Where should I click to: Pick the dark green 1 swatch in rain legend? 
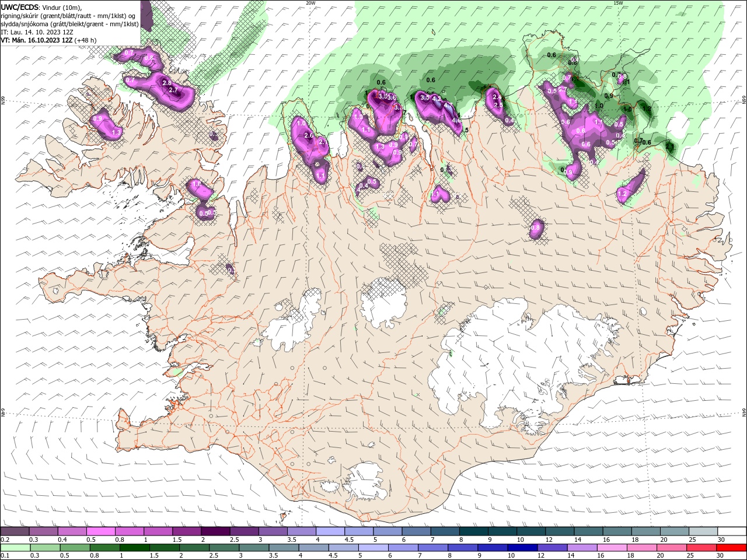point(134,548)
